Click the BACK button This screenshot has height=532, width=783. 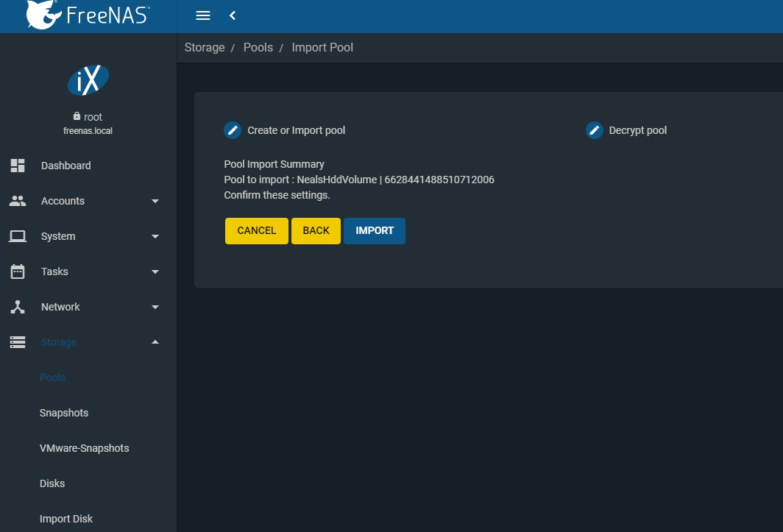pyautogui.click(x=316, y=231)
